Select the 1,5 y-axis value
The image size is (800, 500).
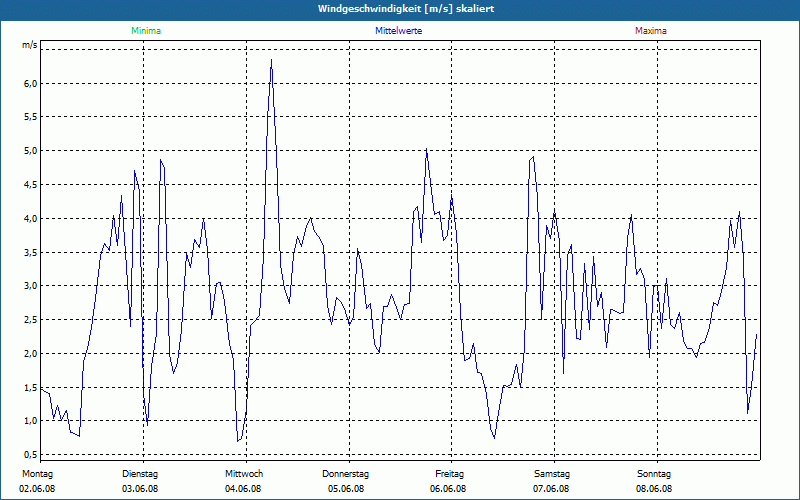(x=31, y=387)
